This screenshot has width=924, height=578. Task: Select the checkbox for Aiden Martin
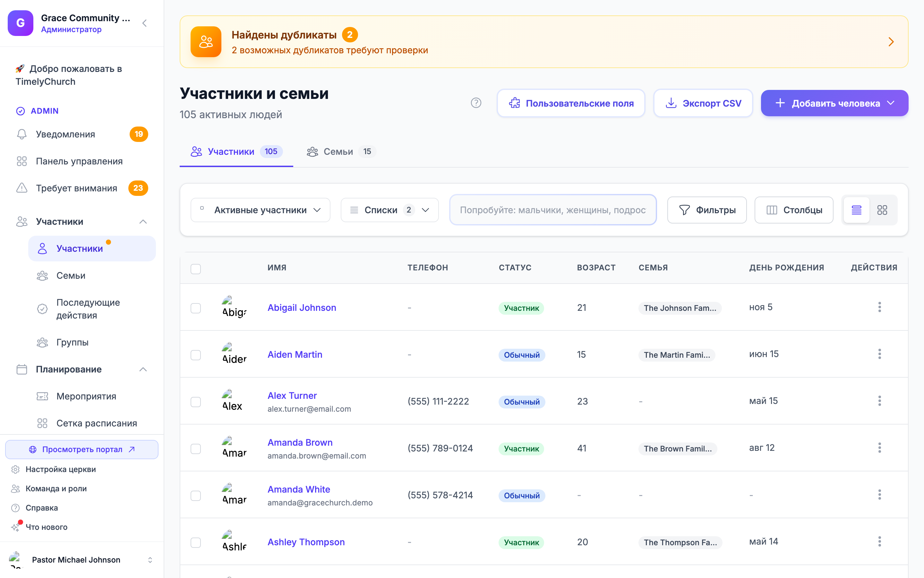pyautogui.click(x=195, y=355)
